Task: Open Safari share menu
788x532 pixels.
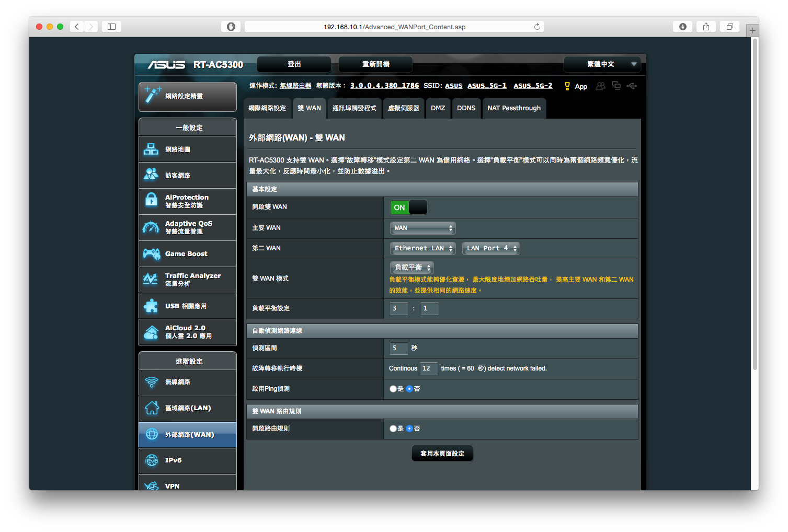Action: (706, 27)
